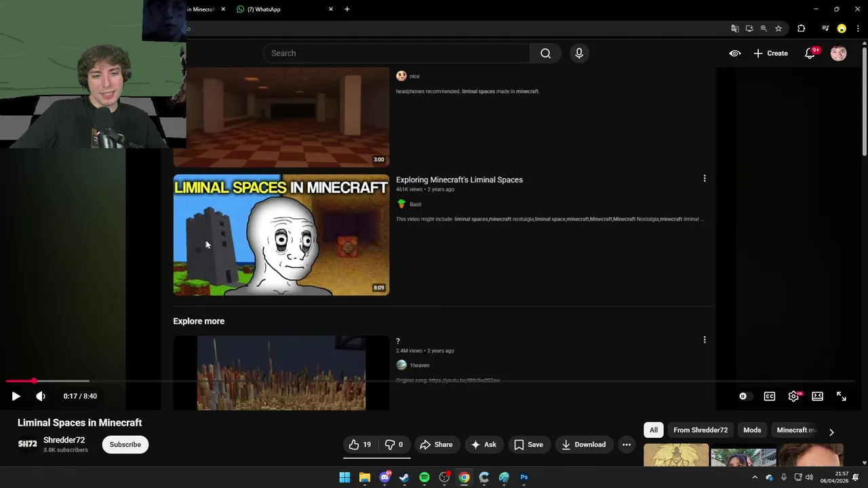Image resolution: width=868 pixels, height=488 pixels.
Task: Open the Basil channel link
Action: (415, 204)
